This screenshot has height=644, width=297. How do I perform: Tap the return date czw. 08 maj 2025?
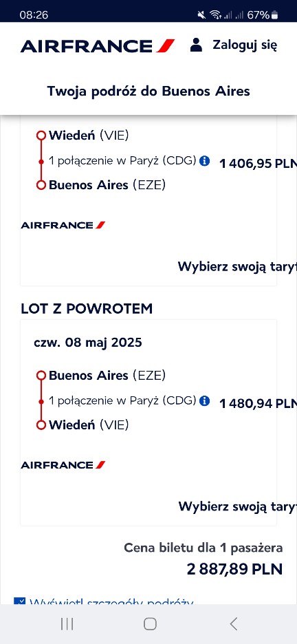tap(88, 342)
